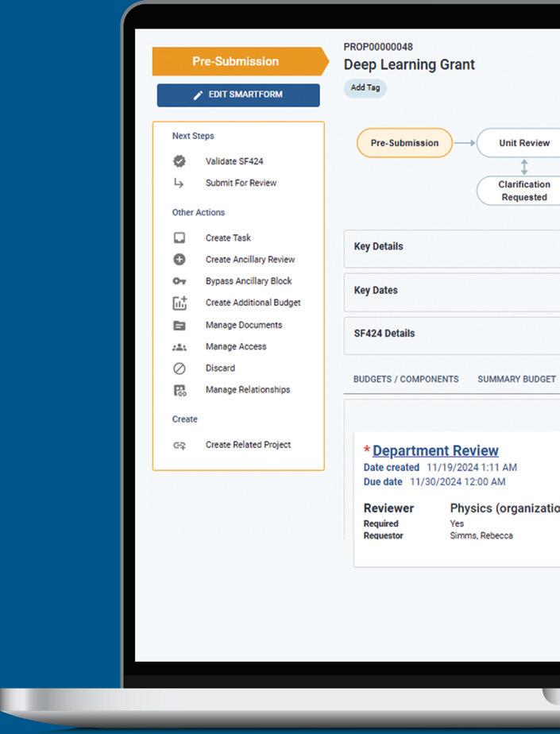Open Manage Access
The height and width of the screenshot is (734, 560).
coord(236,346)
